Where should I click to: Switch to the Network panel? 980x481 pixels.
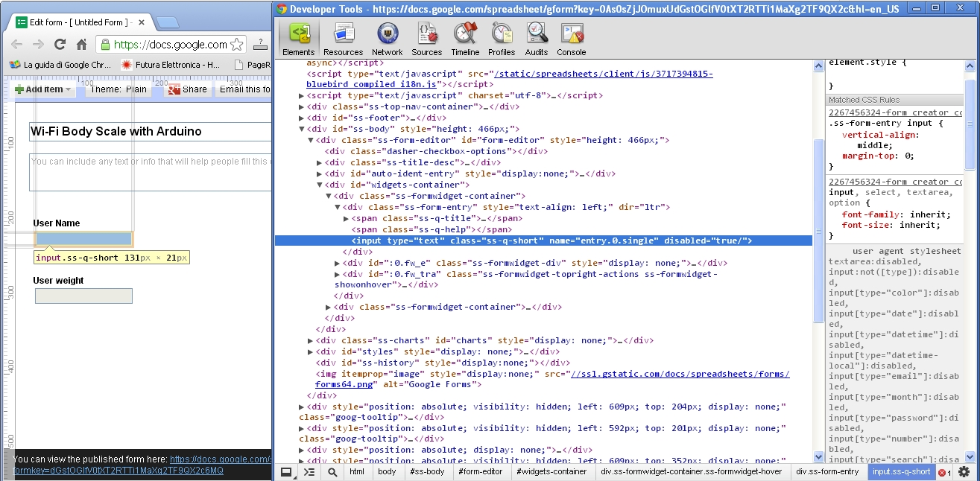(x=387, y=39)
